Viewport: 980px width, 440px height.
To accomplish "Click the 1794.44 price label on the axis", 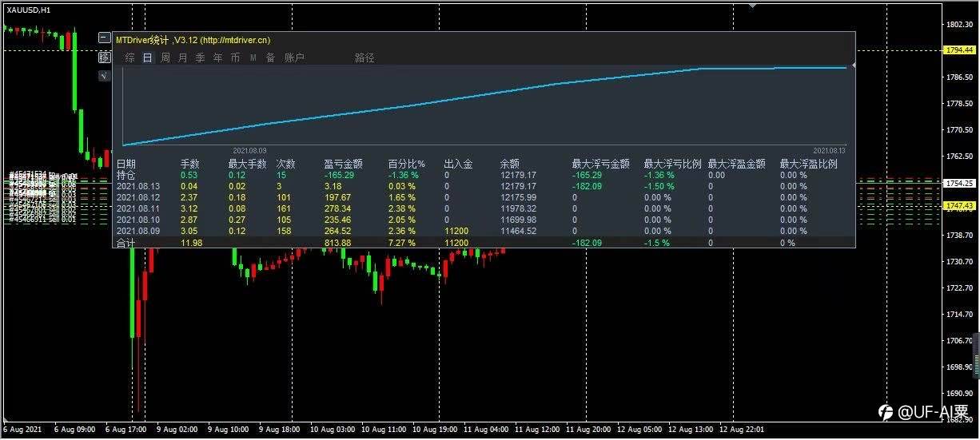I will pyautogui.click(x=958, y=50).
